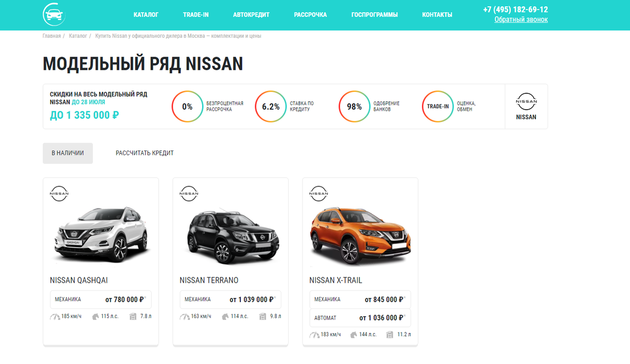Click Qashqai speedometer icon 185 км/ч
This screenshot has height=364, width=630.
pos(55,317)
